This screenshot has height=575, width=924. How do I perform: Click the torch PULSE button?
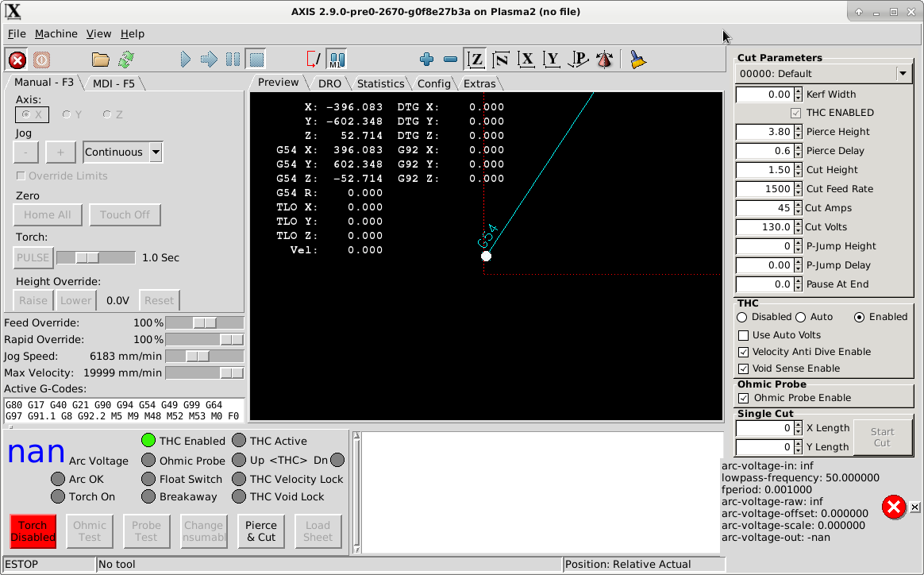tap(33, 258)
